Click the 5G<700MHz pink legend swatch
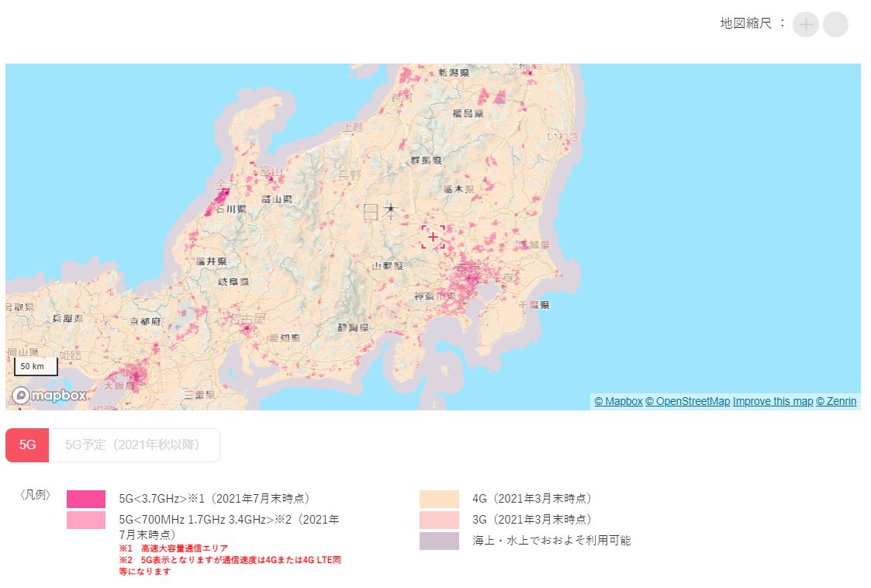This screenshot has height=588, width=871. pyautogui.click(x=88, y=520)
